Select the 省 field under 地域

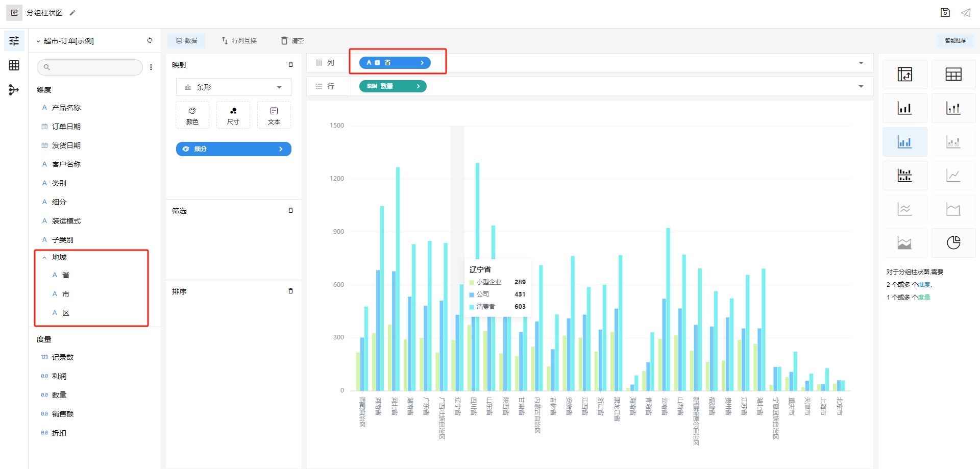coord(66,275)
